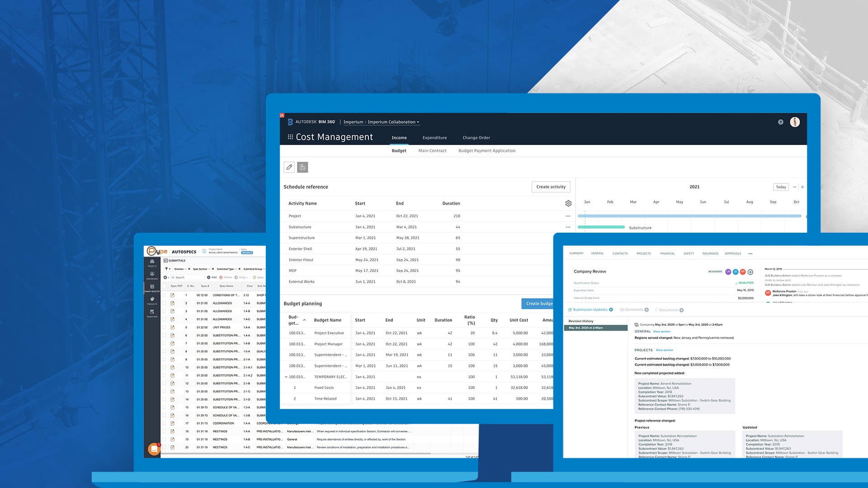Viewport: 868px width, 488px height.
Task: Click the first View section link
Action: click(661, 332)
